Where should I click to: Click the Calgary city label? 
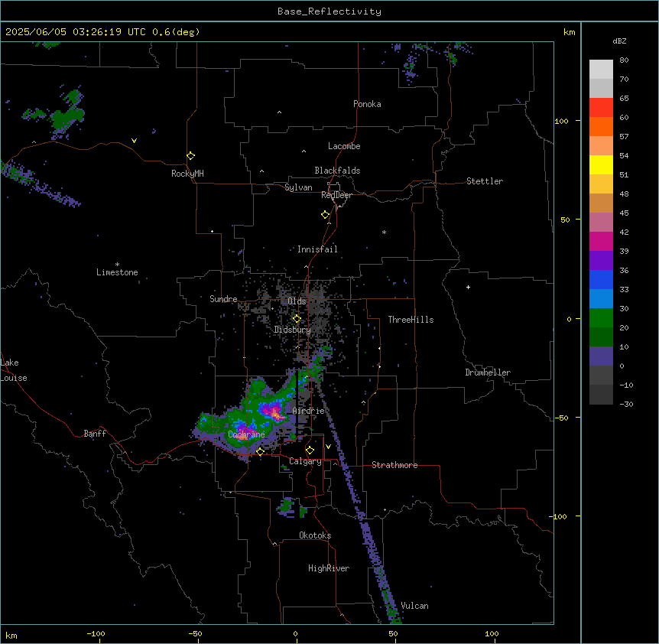coord(305,461)
